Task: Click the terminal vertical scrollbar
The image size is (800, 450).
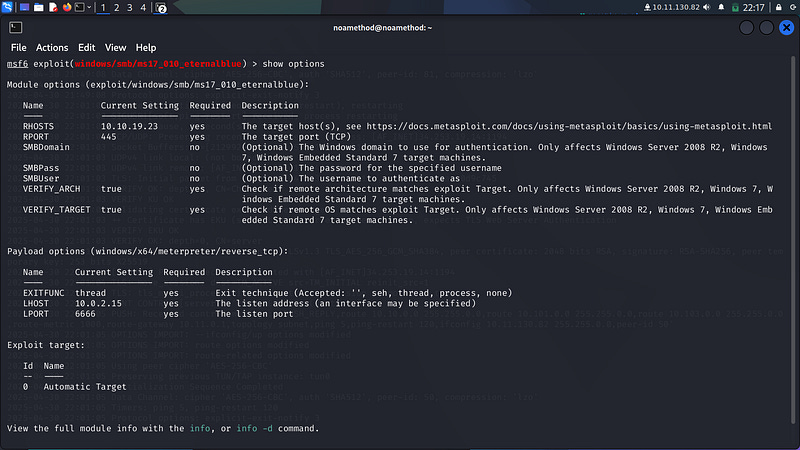Action: coord(793,240)
